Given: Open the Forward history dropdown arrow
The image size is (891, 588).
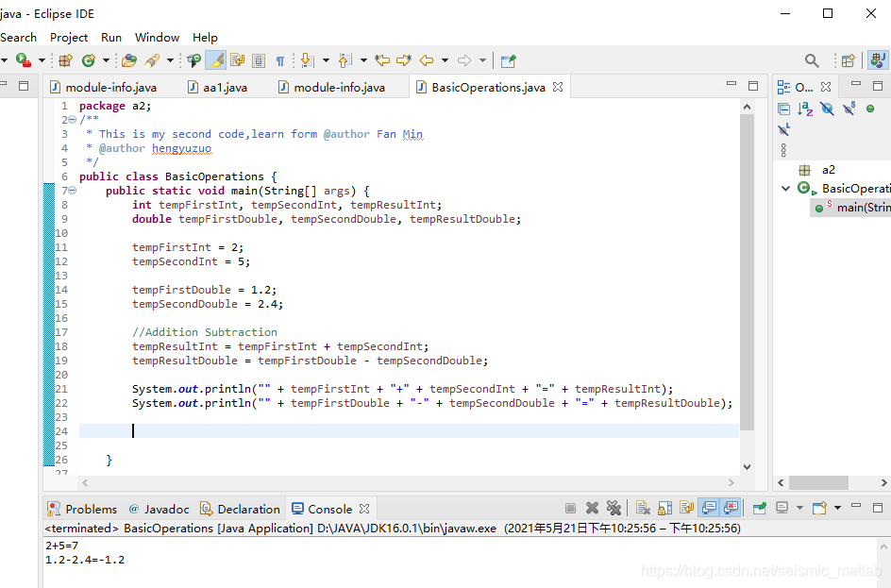Looking at the screenshot, I should [x=482, y=60].
